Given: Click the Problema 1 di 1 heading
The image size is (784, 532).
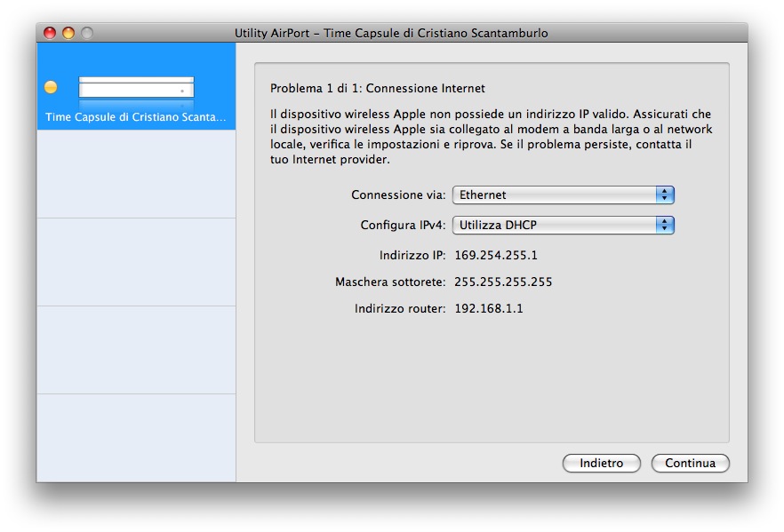Looking at the screenshot, I should (x=378, y=89).
